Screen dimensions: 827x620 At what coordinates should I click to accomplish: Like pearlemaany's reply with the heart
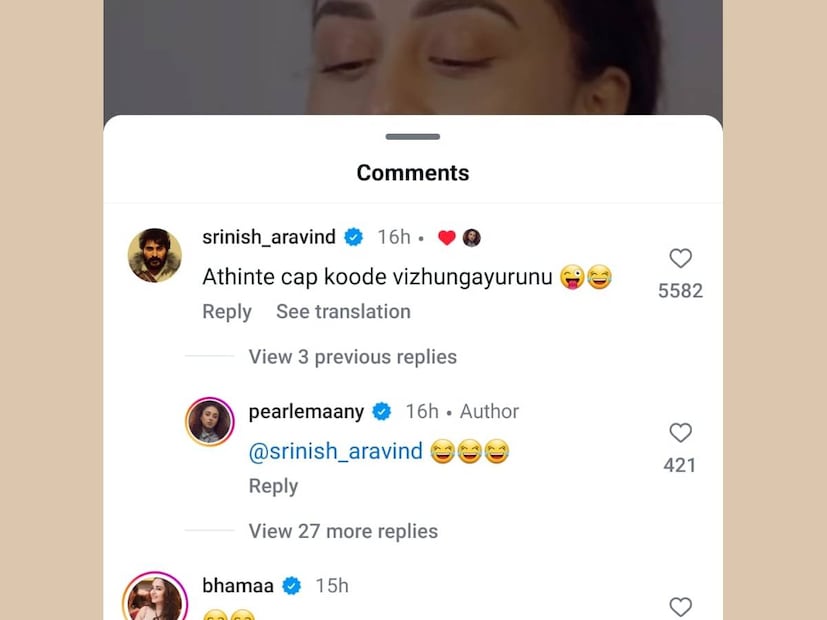coord(680,433)
